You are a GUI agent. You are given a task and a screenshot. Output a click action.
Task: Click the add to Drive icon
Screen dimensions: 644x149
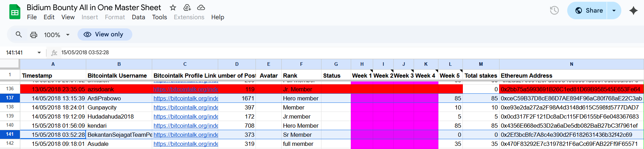[x=187, y=8]
